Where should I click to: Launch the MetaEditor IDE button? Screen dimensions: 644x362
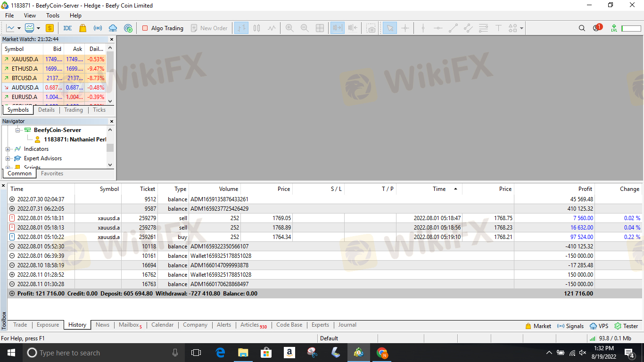(x=67, y=28)
